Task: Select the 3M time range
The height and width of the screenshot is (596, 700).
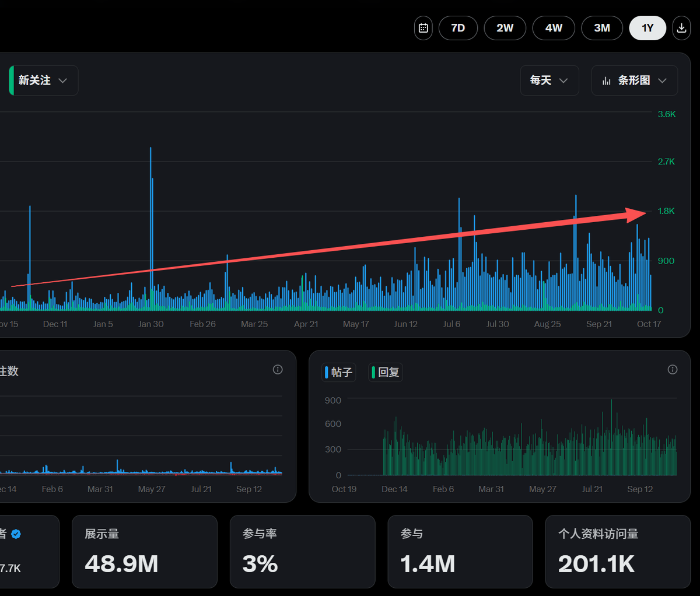Action: [602, 28]
